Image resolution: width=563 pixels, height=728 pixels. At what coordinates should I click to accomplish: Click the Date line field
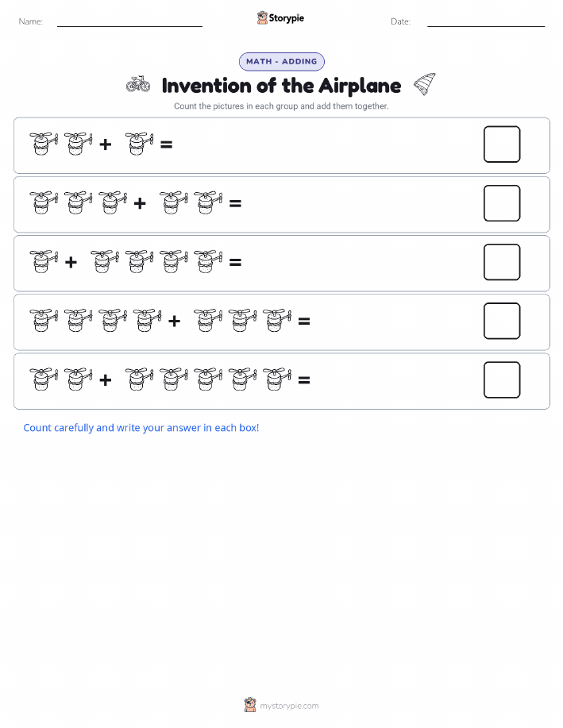pos(486,21)
